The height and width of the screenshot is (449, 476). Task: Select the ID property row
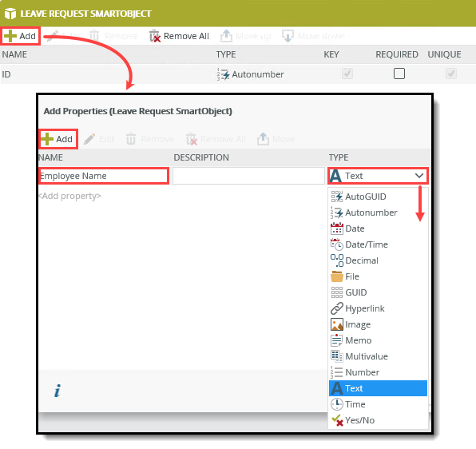coord(238,74)
